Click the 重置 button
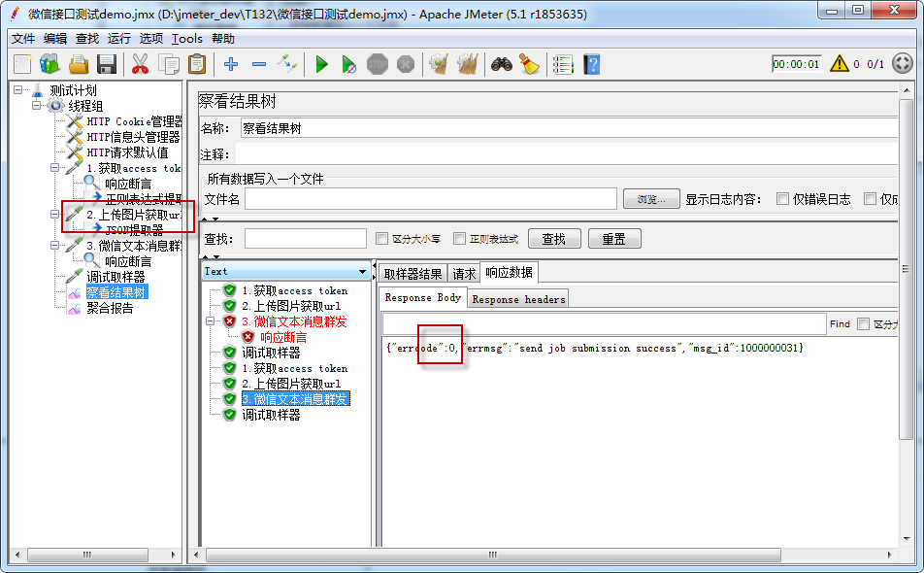The height and width of the screenshot is (573, 924). click(x=614, y=239)
